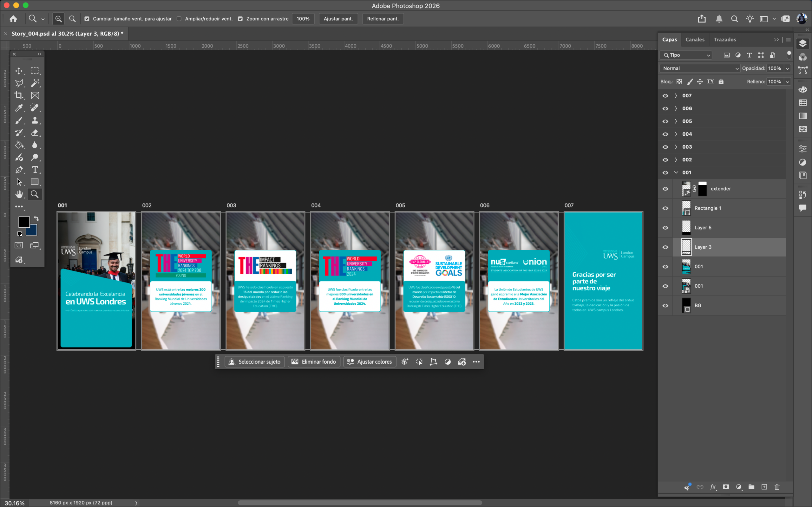The image size is (812, 507).
Task: Expand the 004 layer group
Action: pos(676,134)
